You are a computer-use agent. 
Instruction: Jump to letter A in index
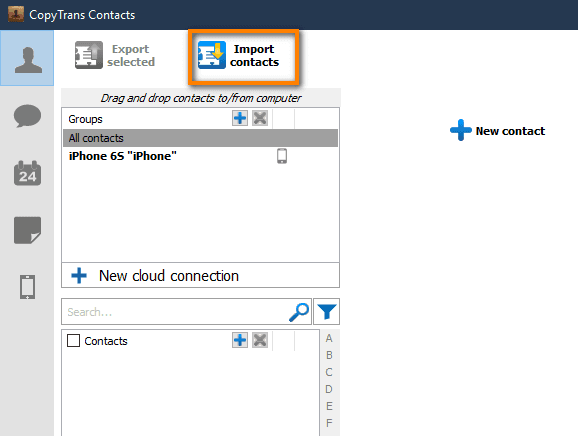(329, 338)
